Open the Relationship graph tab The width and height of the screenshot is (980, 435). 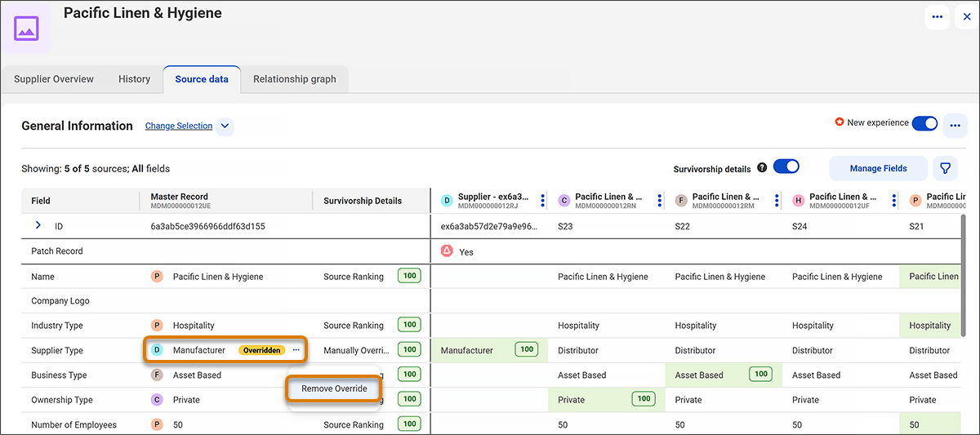pos(294,79)
